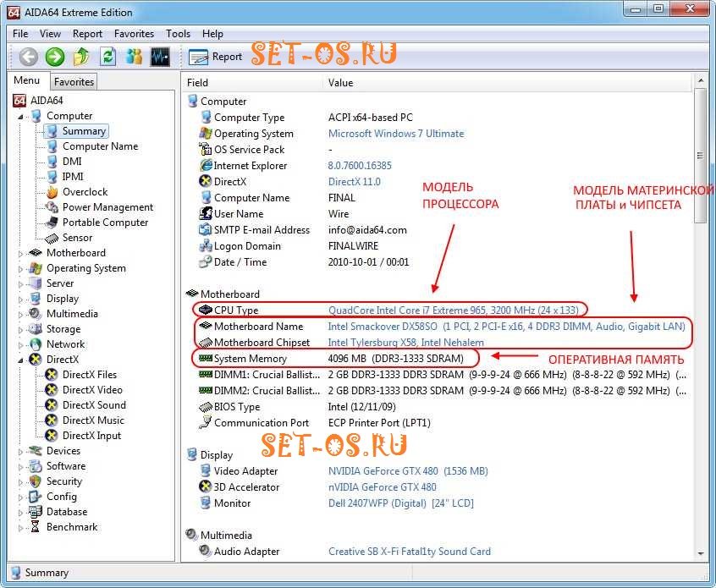
Task: Expand the Storage tree node
Action: click(21, 329)
